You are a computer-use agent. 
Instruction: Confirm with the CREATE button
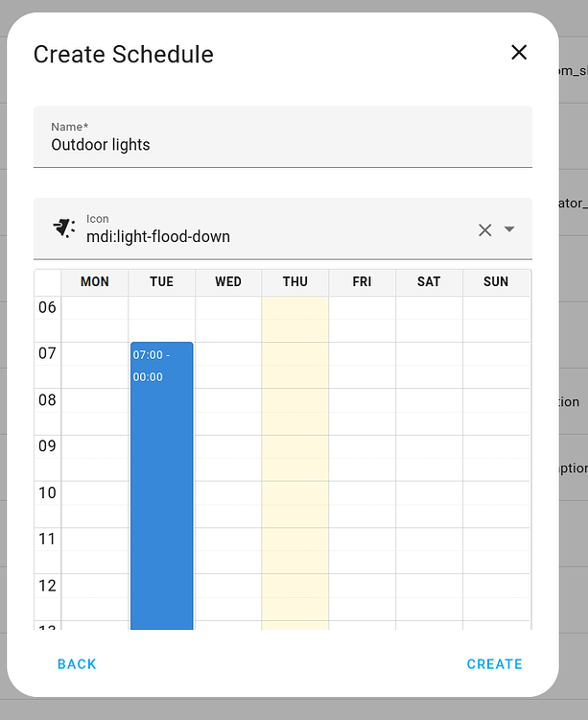coord(494,664)
